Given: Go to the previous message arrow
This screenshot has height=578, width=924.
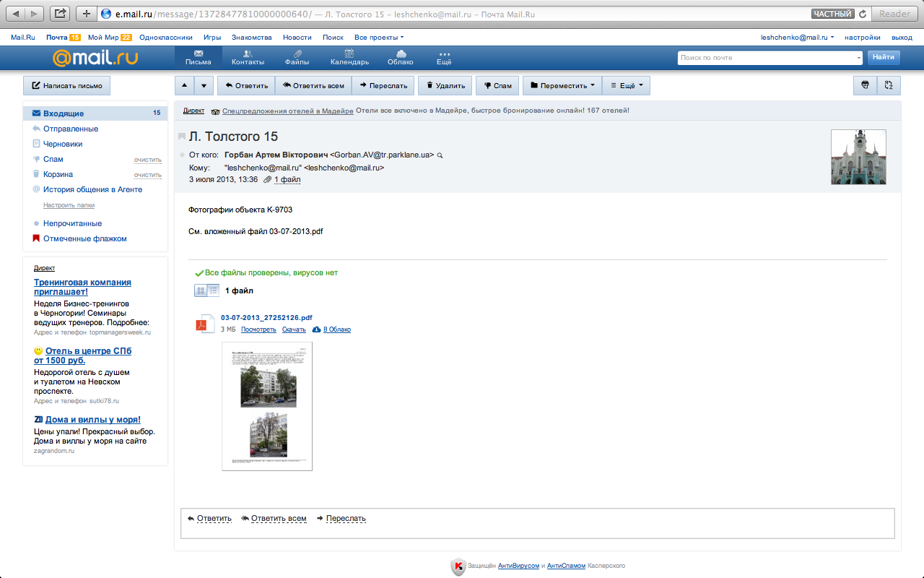Looking at the screenshot, I should coord(184,85).
